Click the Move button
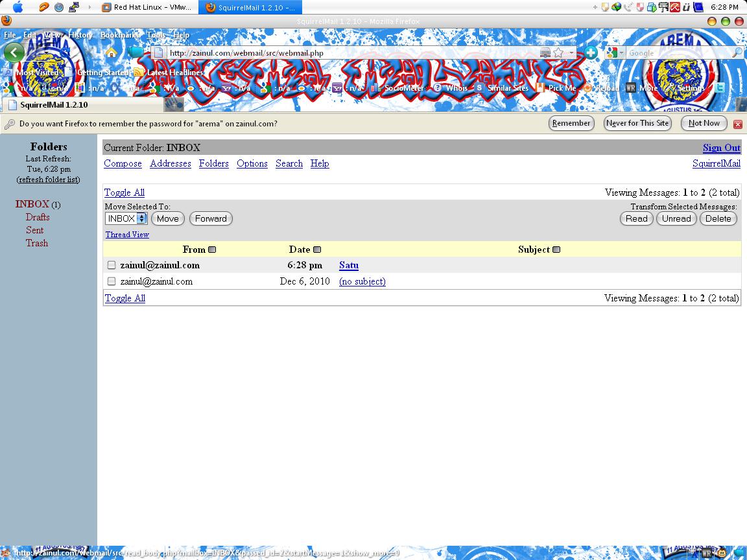Image resolution: width=747 pixels, height=560 pixels. tap(168, 218)
